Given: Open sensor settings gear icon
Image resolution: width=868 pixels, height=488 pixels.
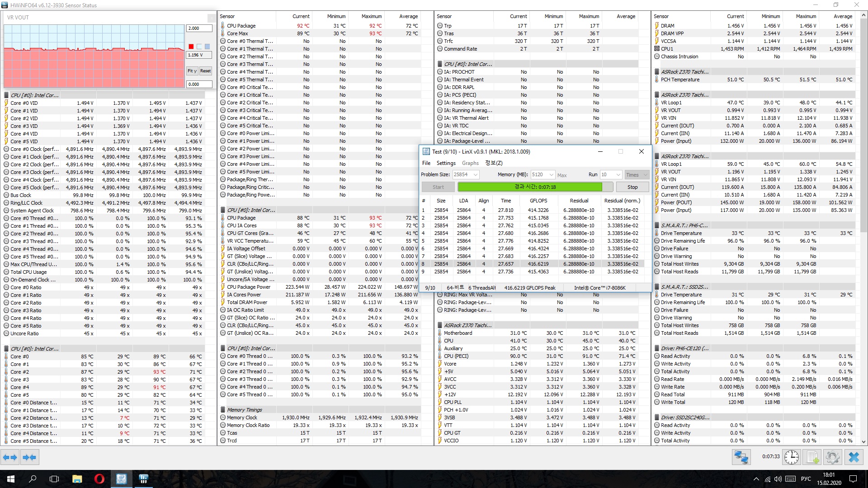Looking at the screenshot, I should 832,457.
